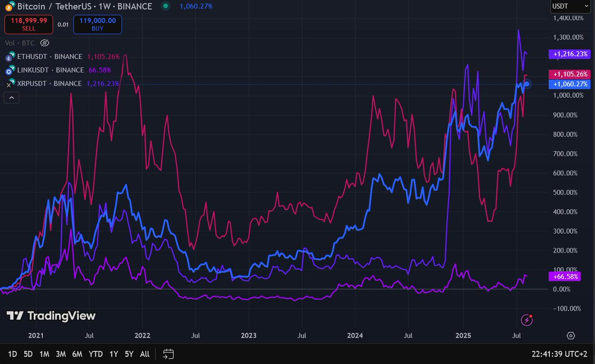Click the 2022 time axis label
This screenshot has width=595, height=364.
point(142,336)
